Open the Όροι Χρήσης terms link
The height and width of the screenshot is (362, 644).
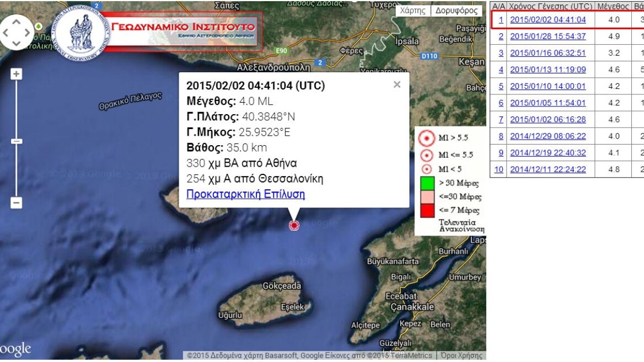pos(461,355)
